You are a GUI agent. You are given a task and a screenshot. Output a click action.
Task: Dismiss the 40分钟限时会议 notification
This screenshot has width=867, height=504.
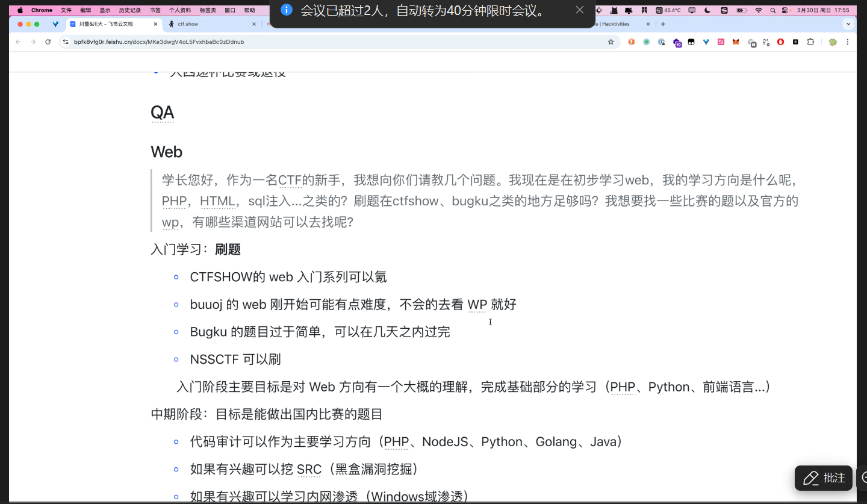tap(580, 10)
